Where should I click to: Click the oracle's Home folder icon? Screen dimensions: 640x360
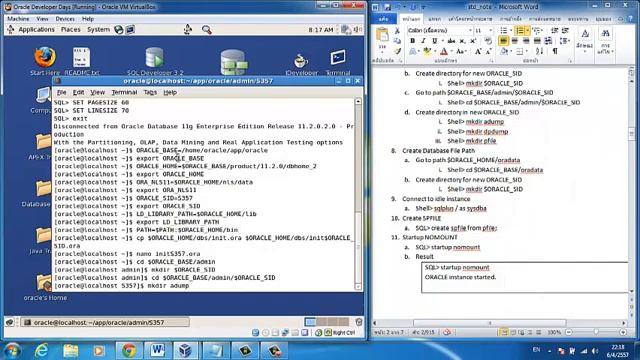pyautogui.click(x=44, y=287)
